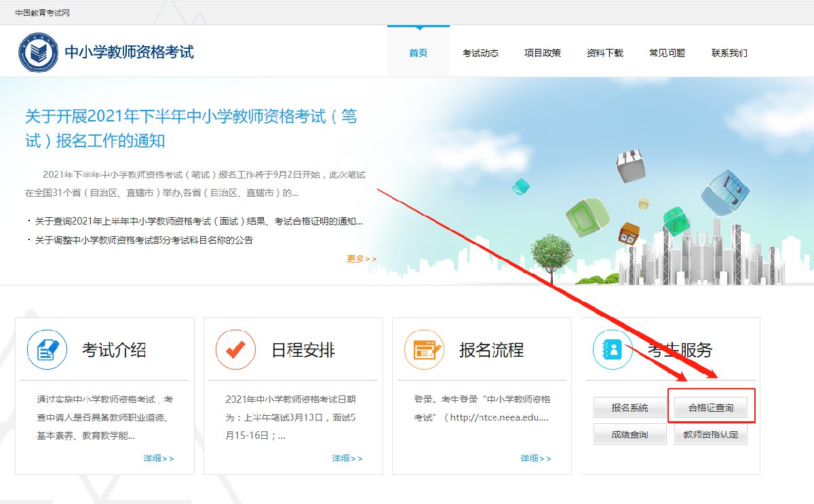Click 中国教育考试网 link at top

pos(42,13)
